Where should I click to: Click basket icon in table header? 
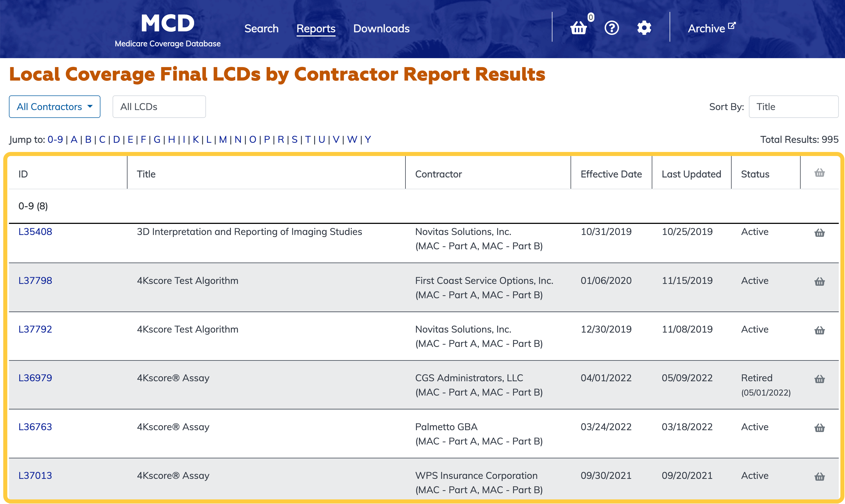click(820, 173)
